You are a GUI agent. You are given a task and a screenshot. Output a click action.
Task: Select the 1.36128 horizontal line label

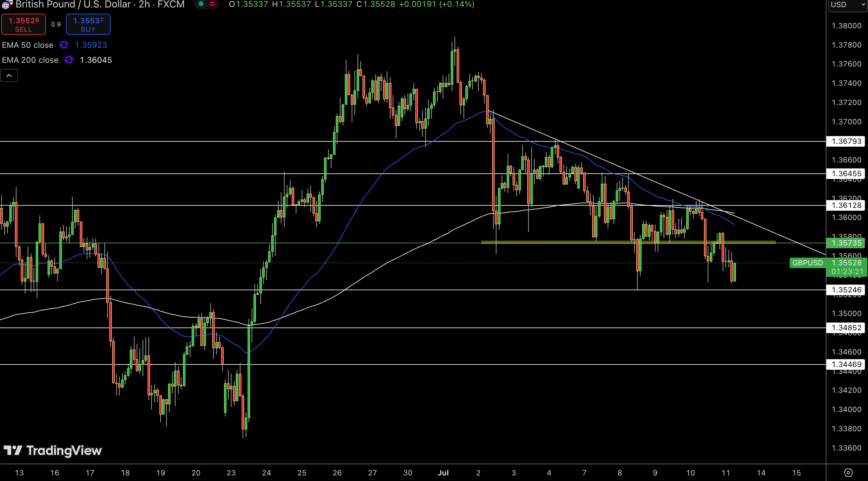point(846,205)
